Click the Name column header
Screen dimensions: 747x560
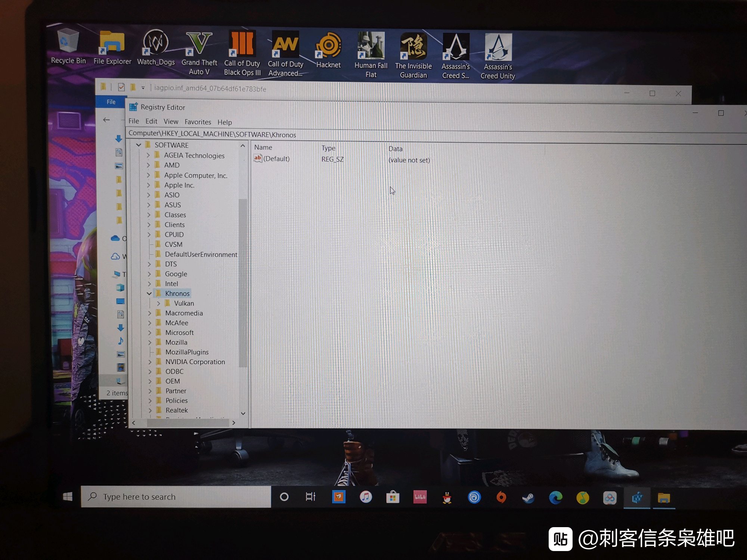tap(263, 147)
